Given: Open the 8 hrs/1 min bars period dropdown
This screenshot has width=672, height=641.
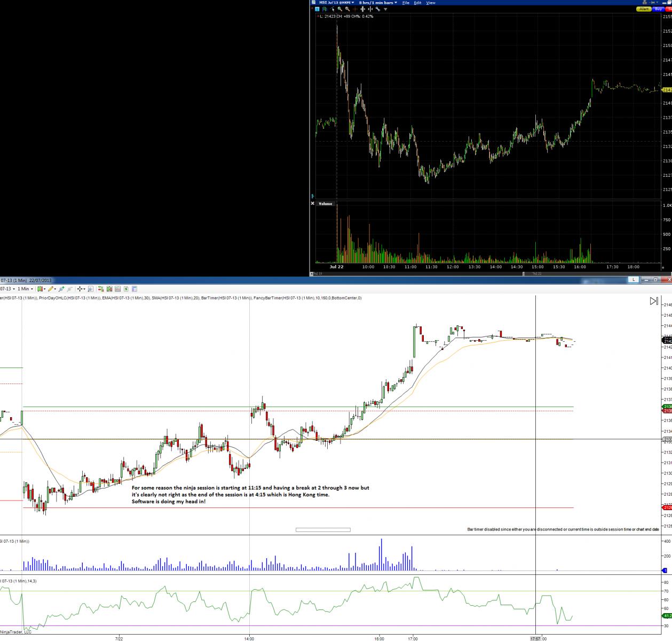Looking at the screenshot, I should 378,3.
